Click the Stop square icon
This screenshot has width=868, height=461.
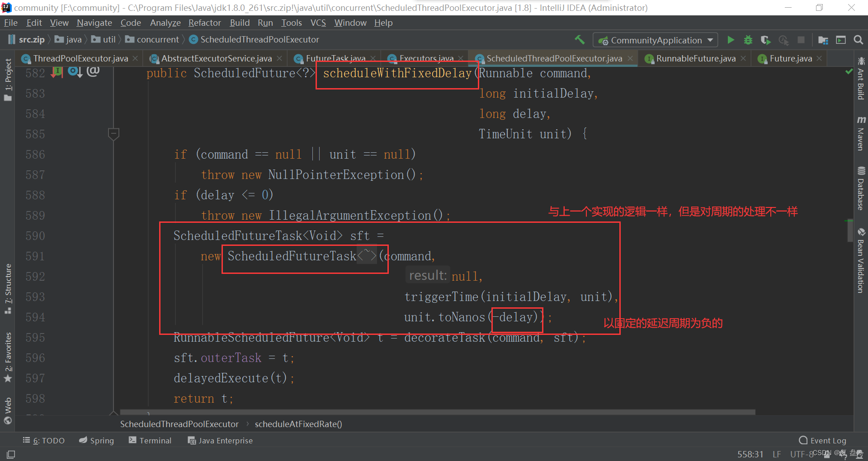(x=801, y=40)
